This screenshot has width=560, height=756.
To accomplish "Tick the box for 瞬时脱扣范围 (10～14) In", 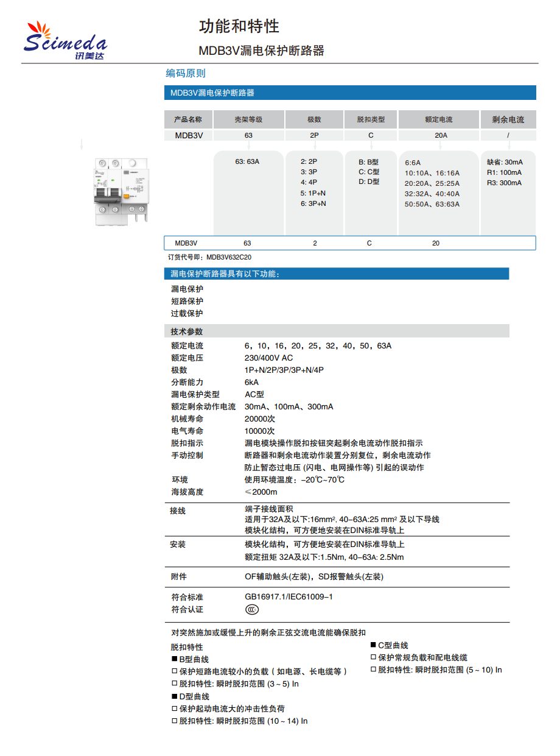I will 174,721.
